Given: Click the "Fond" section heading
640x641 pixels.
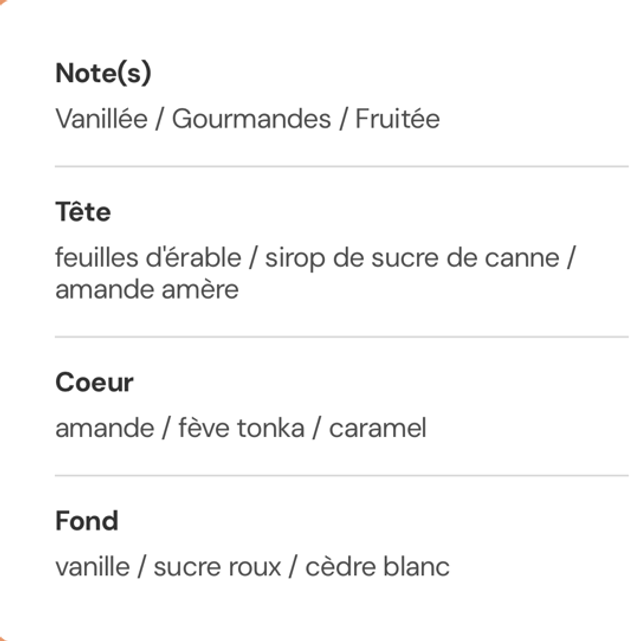Looking at the screenshot, I should (x=87, y=521).
